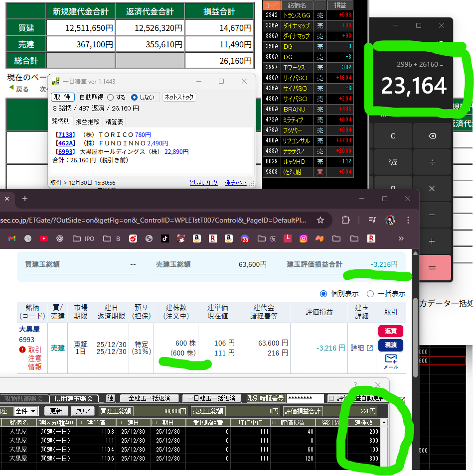The height and width of the screenshot is (476, 474).
Task: Bookmark this page with the star icon
Action: (x=320, y=220)
